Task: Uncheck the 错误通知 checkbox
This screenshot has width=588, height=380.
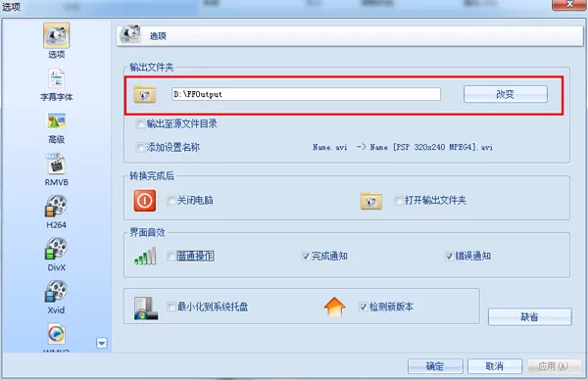Action: (449, 257)
